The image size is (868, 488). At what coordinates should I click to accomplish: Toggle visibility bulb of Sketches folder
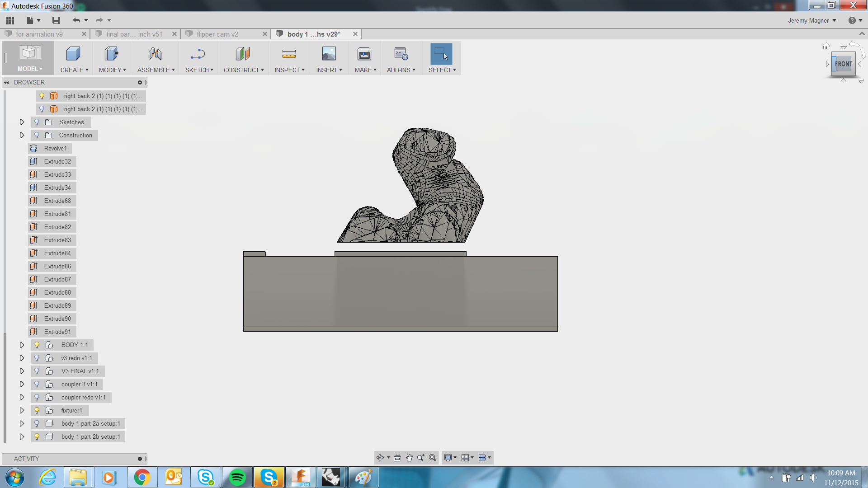click(37, 122)
